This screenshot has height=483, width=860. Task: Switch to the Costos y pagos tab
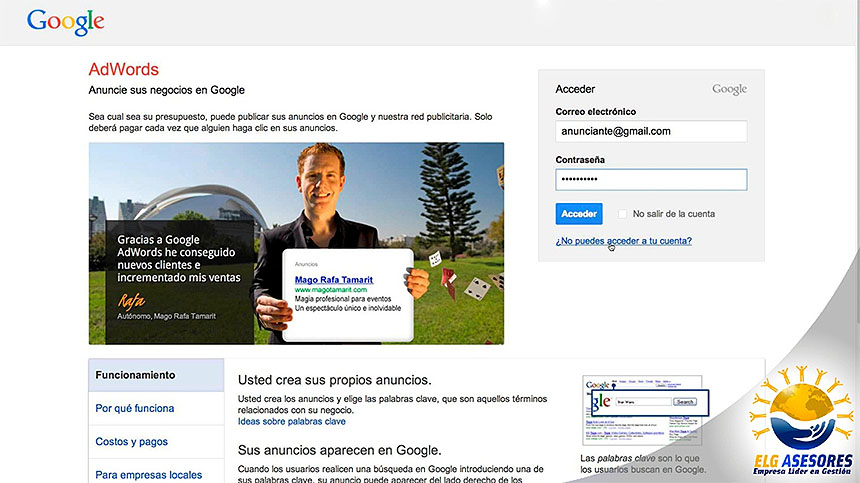point(156,442)
